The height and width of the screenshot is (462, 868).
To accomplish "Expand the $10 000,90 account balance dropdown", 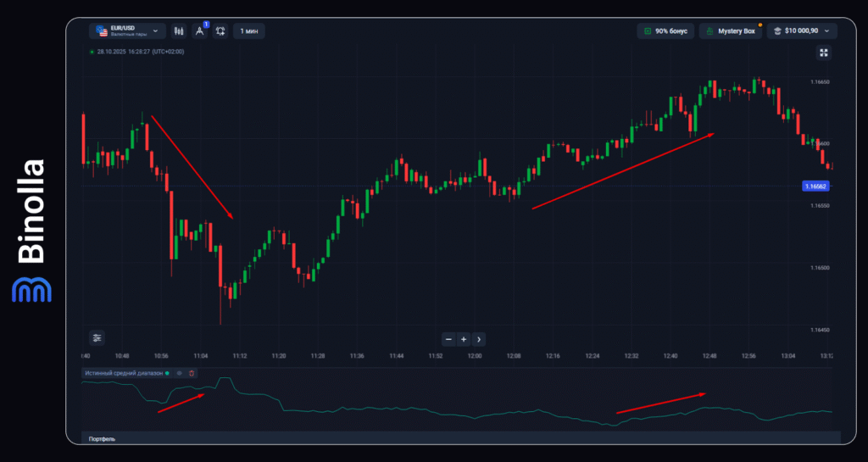I will click(x=802, y=31).
